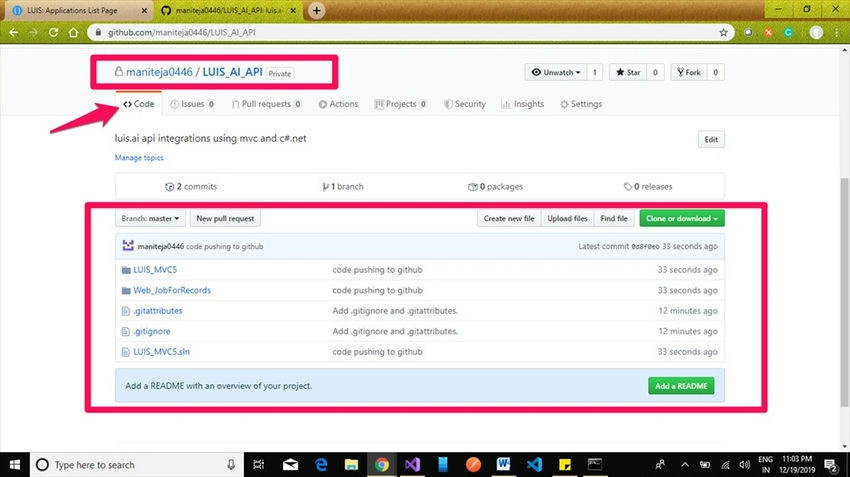This screenshot has height=477, width=850.
Task: Open notification center icon
Action: click(x=830, y=465)
